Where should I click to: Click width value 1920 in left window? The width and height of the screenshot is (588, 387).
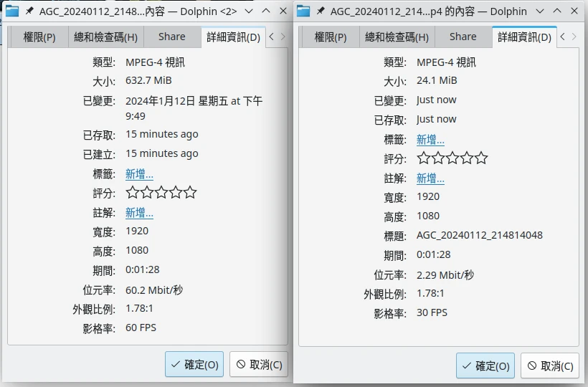(x=137, y=231)
